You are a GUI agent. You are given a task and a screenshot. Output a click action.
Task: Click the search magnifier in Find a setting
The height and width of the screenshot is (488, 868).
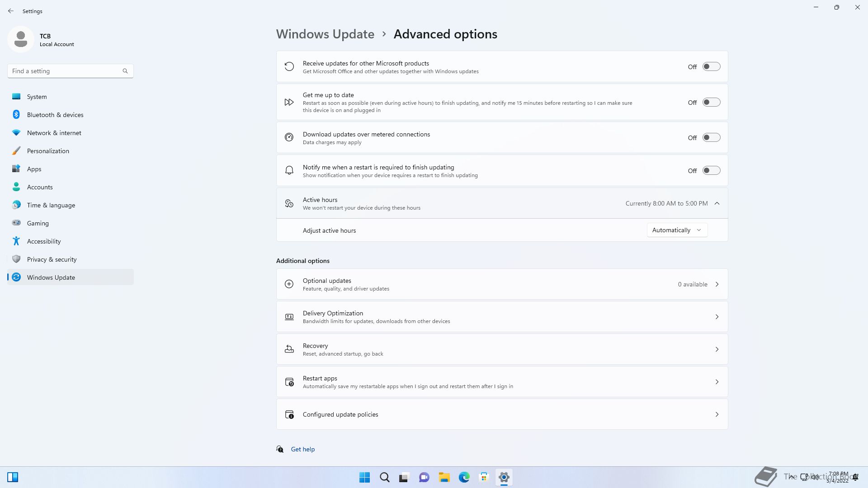(x=125, y=71)
